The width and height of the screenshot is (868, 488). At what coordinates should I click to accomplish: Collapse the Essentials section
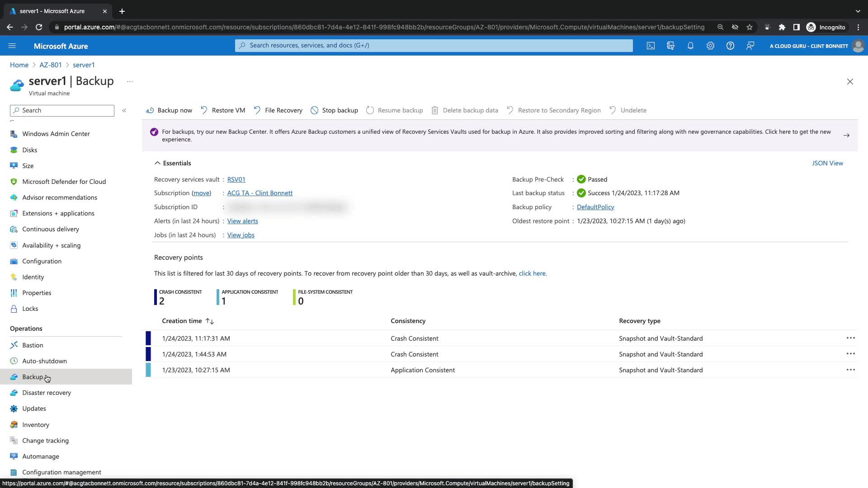[157, 163]
